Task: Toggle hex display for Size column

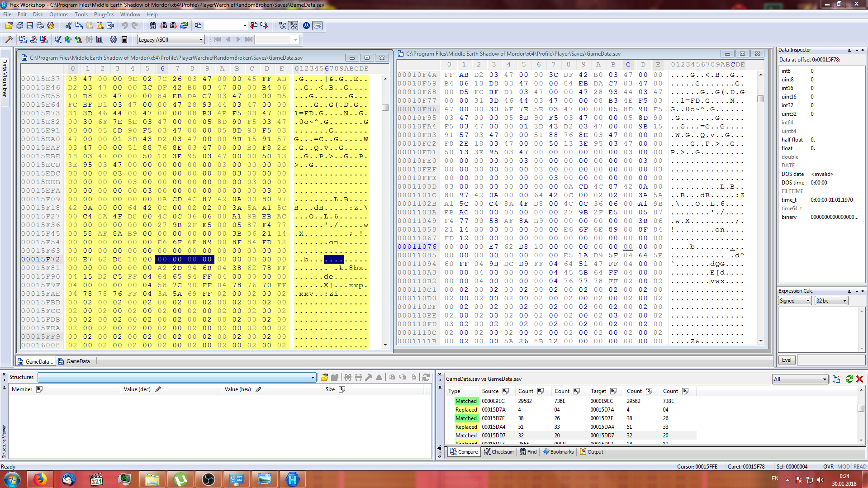Action: tap(342, 389)
